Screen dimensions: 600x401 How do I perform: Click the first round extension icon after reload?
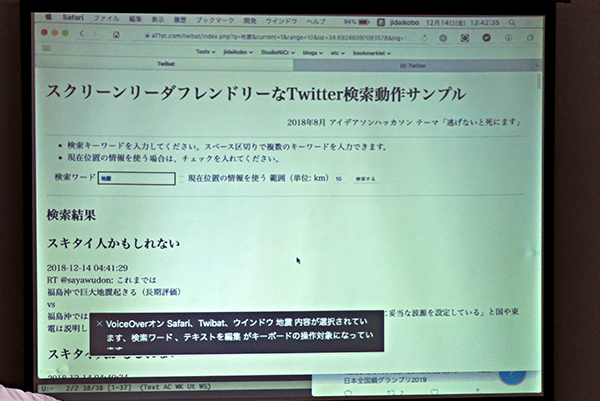tap(443, 38)
